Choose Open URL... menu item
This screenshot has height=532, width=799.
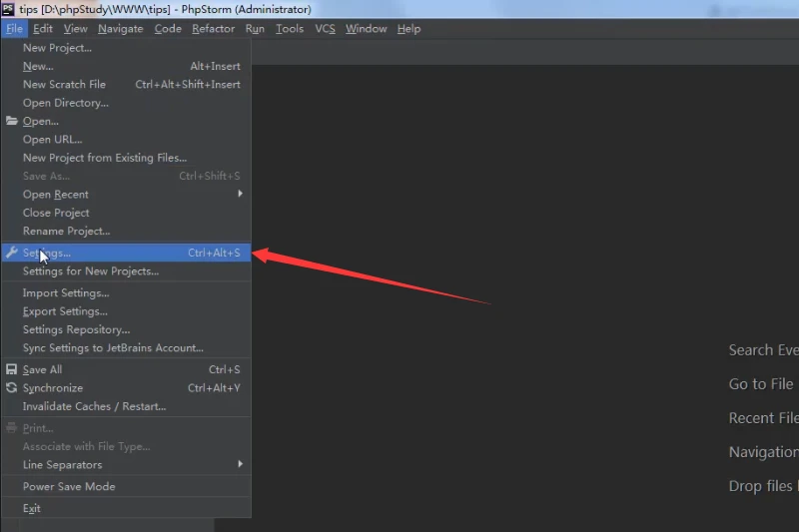(127, 140)
